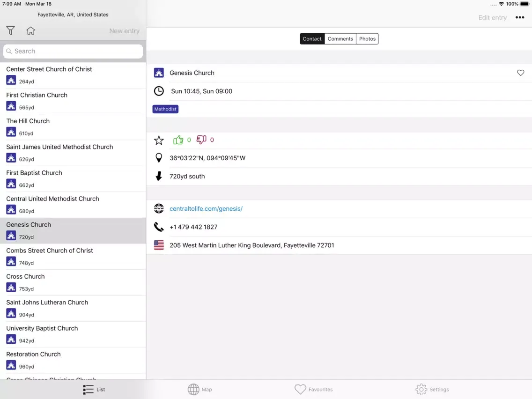Viewport: 532px width, 399px height.
Task: Tap the church icon under Central United Methodist Church
Action: pyautogui.click(x=11, y=210)
